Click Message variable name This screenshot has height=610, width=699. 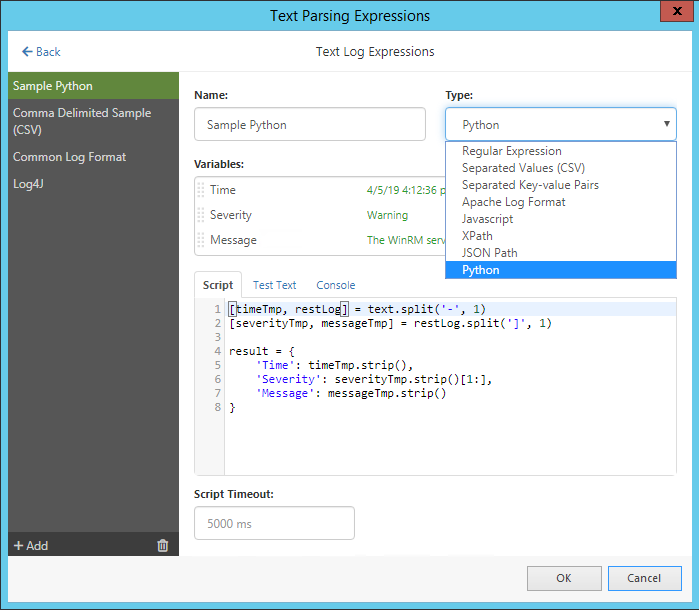(233, 240)
